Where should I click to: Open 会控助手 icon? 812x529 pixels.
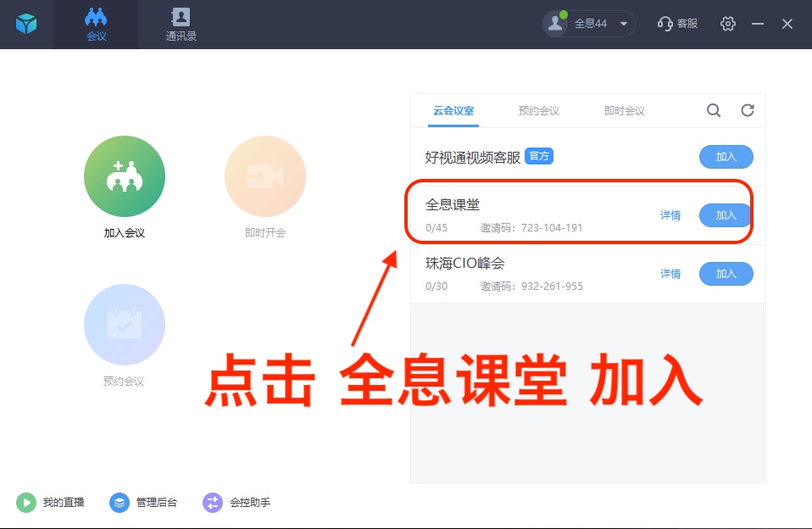click(x=212, y=503)
